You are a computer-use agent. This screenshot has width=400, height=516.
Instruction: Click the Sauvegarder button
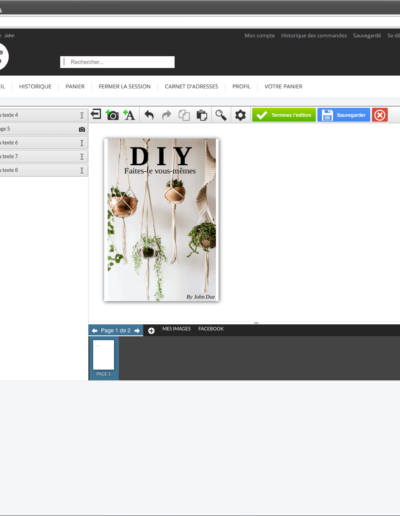coord(344,115)
